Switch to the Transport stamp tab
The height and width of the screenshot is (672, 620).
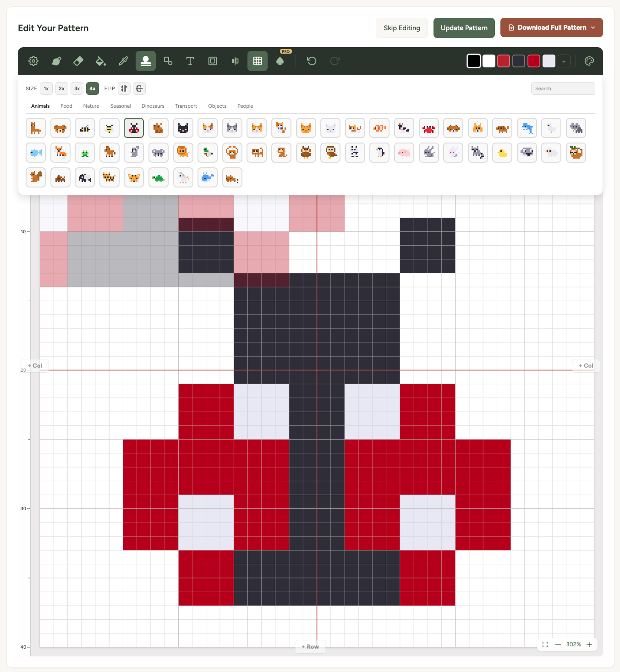pyautogui.click(x=186, y=106)
